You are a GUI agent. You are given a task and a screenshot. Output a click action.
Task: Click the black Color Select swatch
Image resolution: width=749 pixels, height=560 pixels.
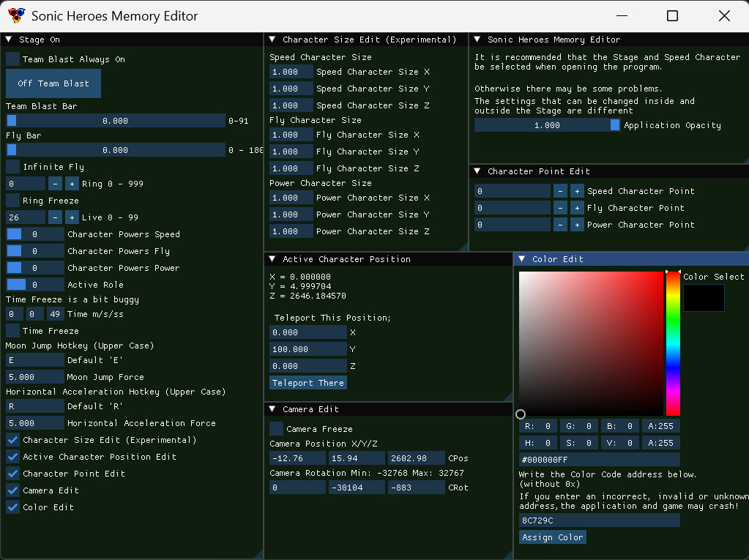point(703,297)
